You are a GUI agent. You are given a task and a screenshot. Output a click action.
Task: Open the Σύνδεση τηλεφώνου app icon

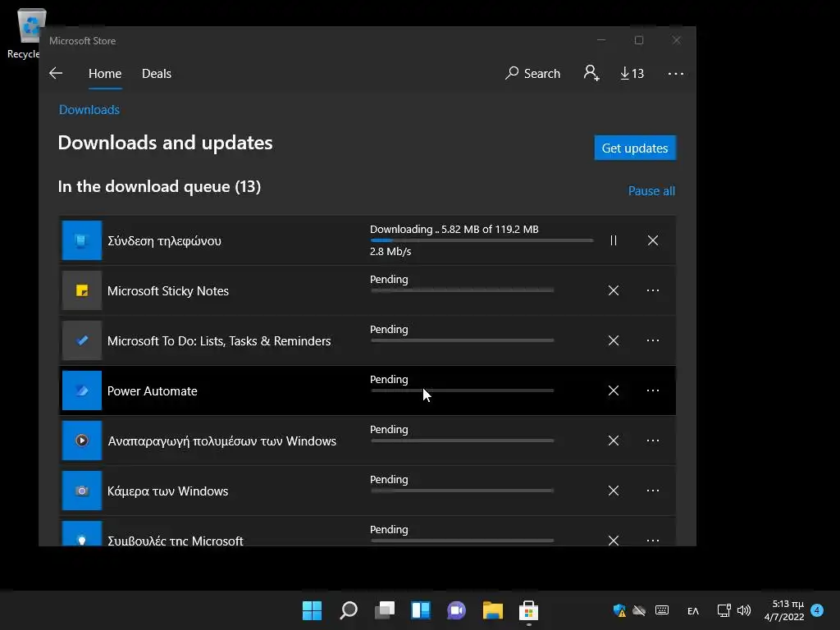[82, 240]
